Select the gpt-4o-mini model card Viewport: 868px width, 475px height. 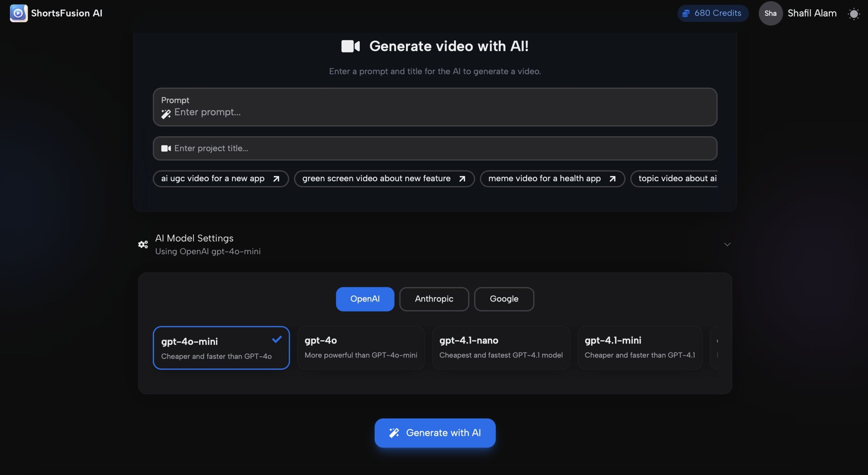pos(221,348)
